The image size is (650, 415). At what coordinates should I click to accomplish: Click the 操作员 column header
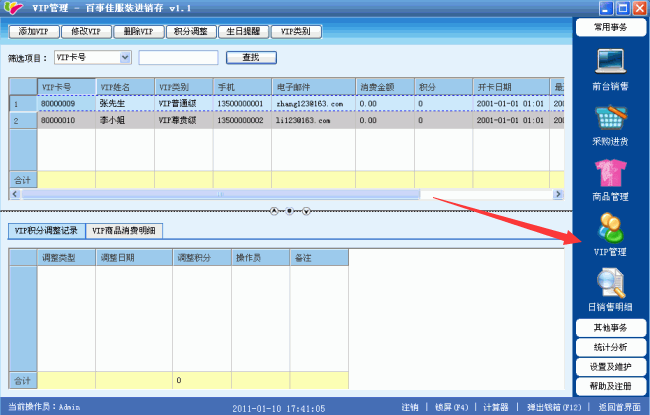coord(261,257)
